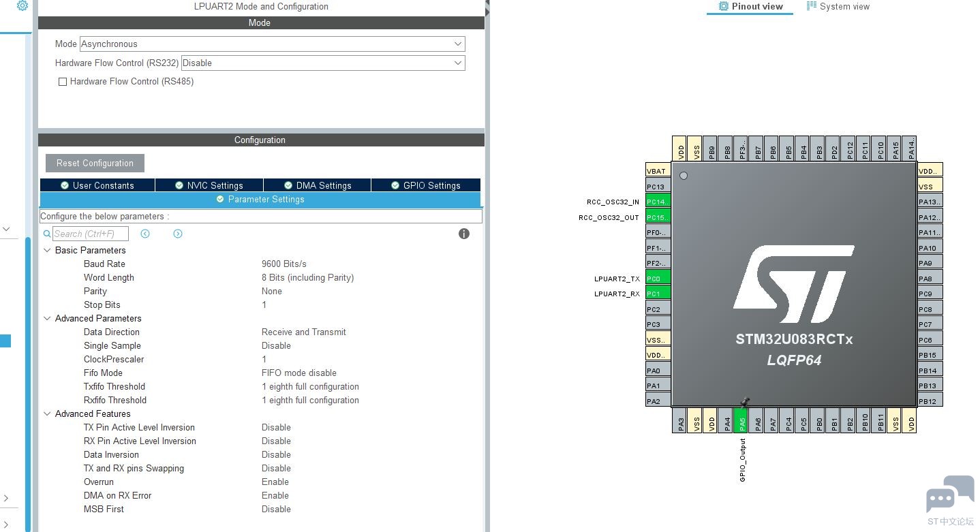Viewport: 980px width, 532px height.
Task: Switch to System view
Action: click(x=838, y=7)
